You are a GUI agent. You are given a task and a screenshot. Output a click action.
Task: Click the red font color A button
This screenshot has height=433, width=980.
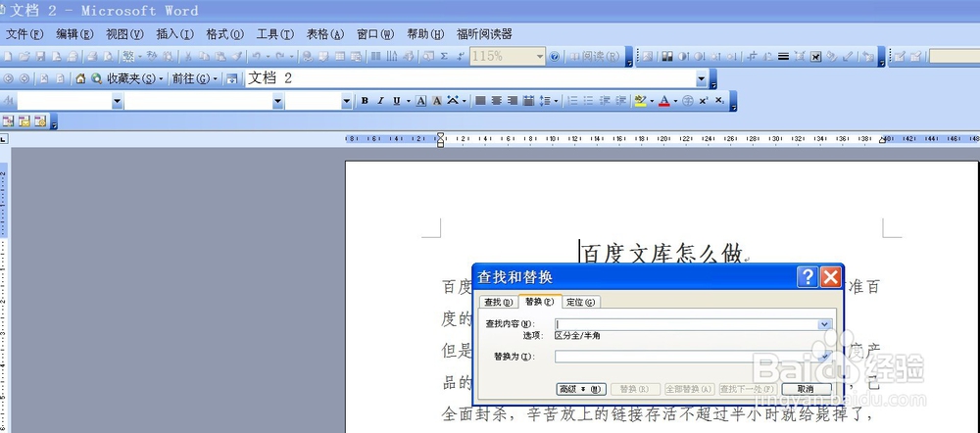click(663, 101)
